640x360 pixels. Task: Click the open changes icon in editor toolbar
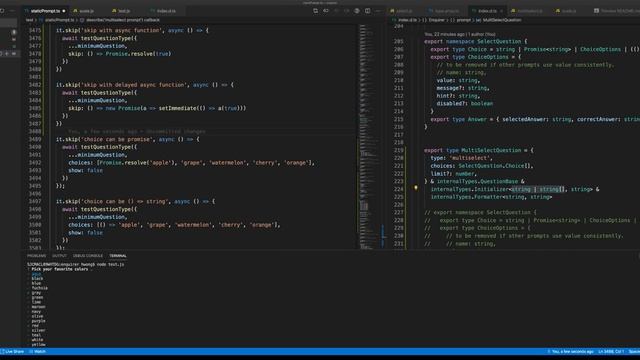[x=316, y=11]
